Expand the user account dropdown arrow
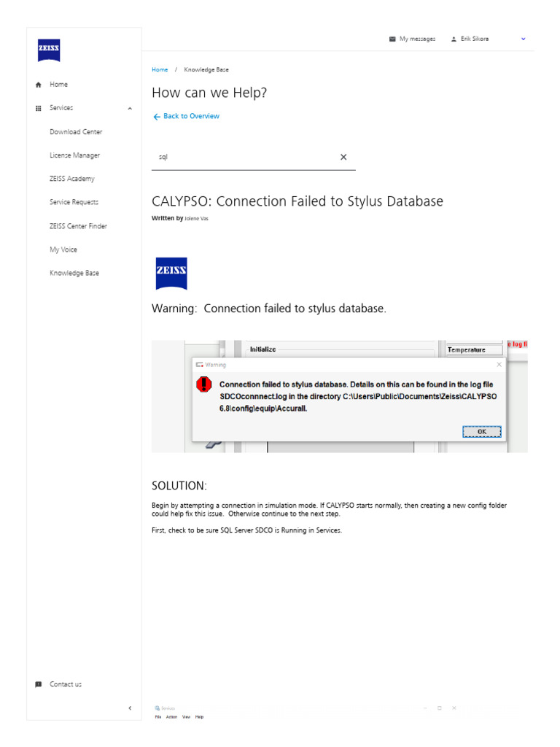 pyautogui.click(x=524, y=39)
